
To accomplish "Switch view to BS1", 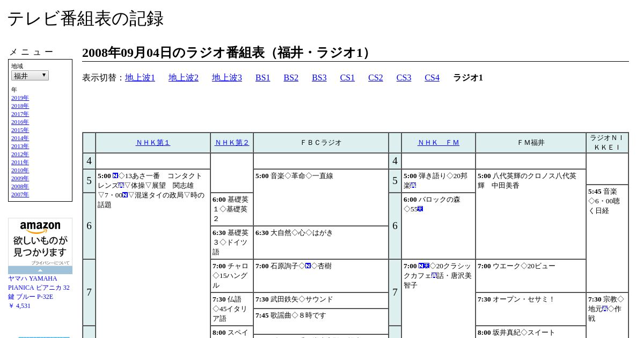I will [263, 78].
